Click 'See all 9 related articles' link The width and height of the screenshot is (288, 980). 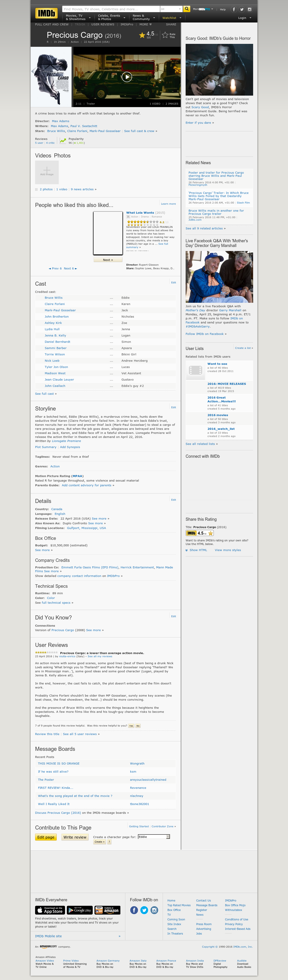[x=204, y=228]
